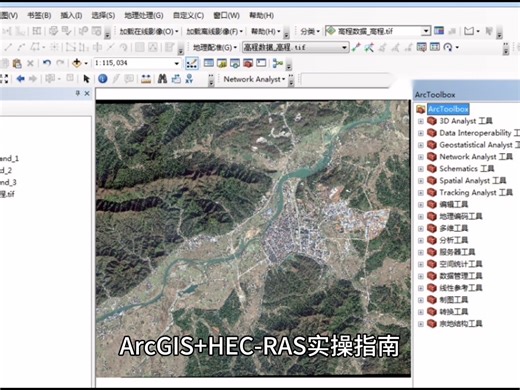Select the ArcToolbox root node
This screenshot has width=520, height=390.
click(448, 109)
